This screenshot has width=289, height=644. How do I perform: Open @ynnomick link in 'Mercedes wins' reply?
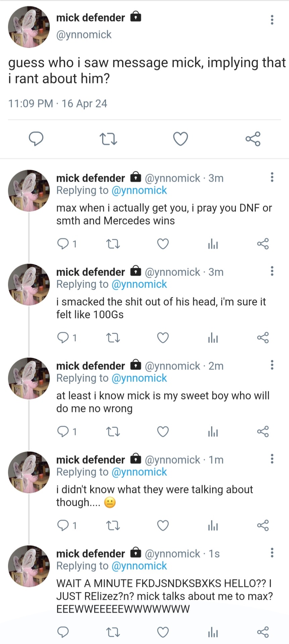(x=139, y=191)
